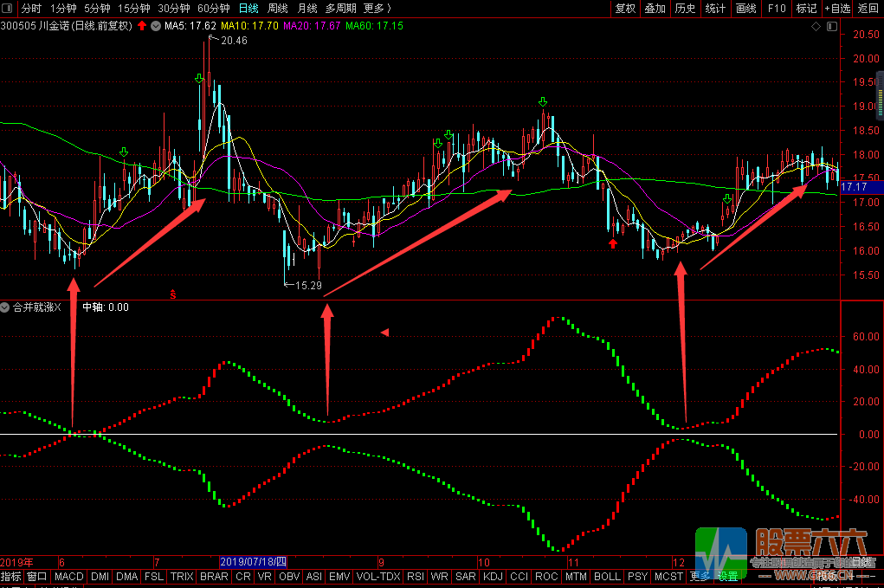Click the 合并就涨X indicator name
884x588 pixels.
coord(37,307)
